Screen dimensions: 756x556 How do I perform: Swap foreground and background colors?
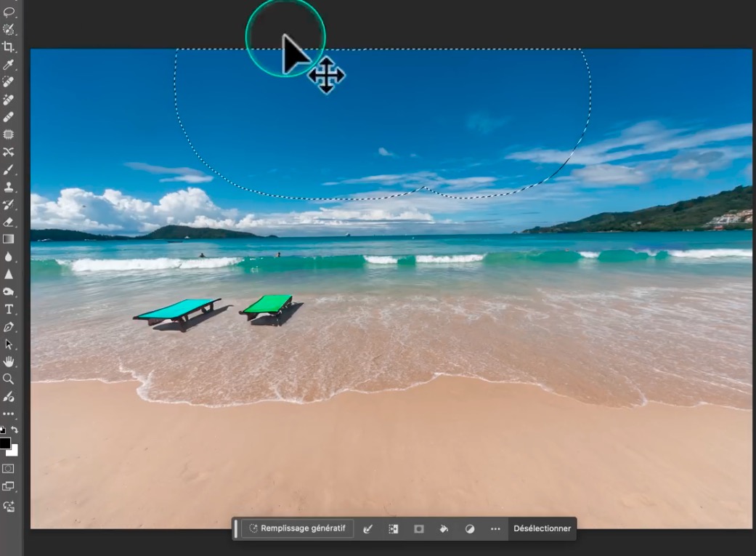pyautogui.click(x=15, y=430)
